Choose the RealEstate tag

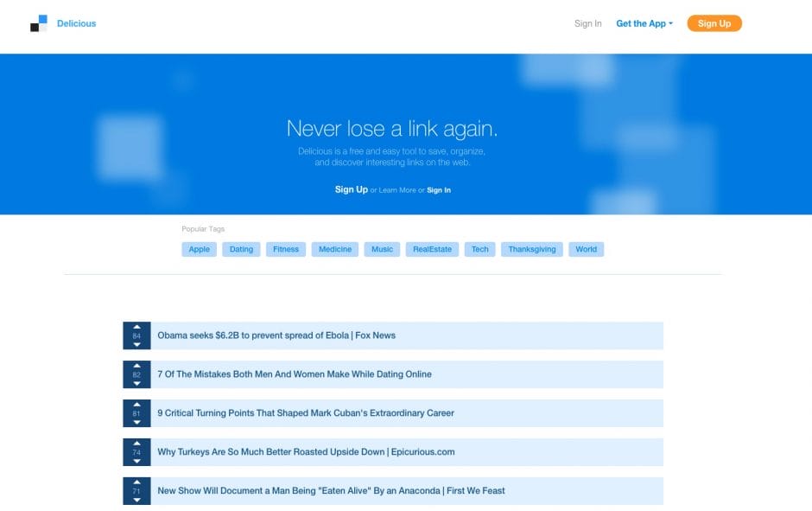432,249
